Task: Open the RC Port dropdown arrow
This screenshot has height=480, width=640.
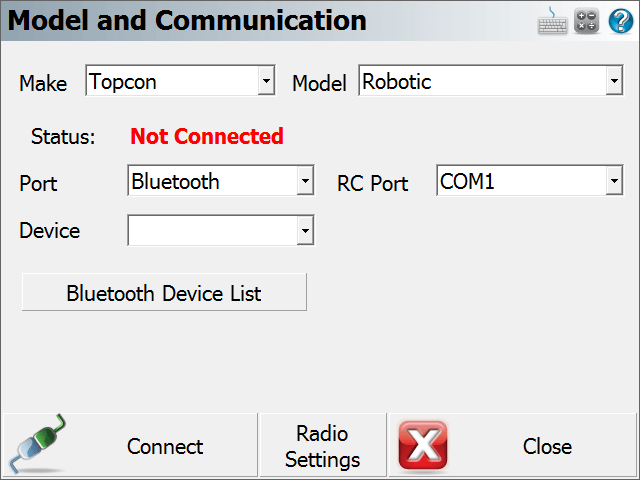Action: tap(614, 180)
